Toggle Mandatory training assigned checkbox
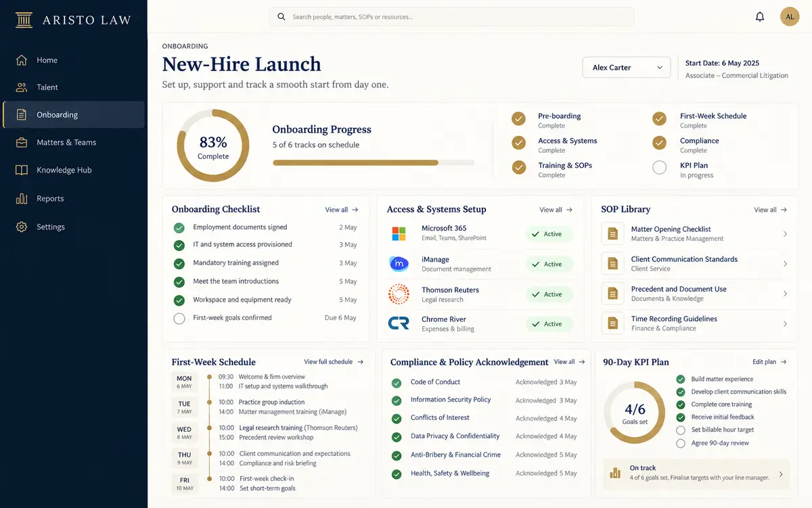Viewport: 812px width, 508px height. point(179,264)
